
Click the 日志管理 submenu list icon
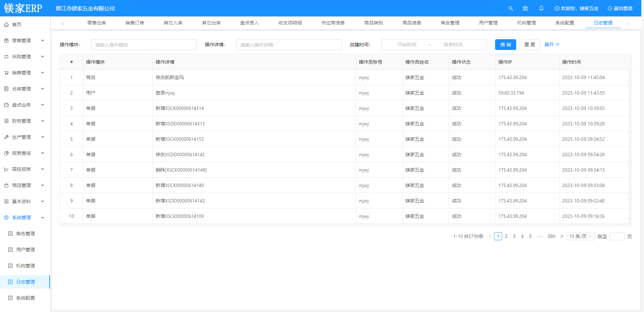click(10, 282)
